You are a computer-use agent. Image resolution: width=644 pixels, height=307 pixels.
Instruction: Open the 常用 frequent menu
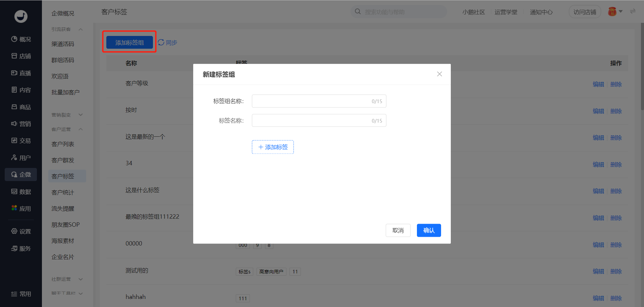[x=21, y=294]
